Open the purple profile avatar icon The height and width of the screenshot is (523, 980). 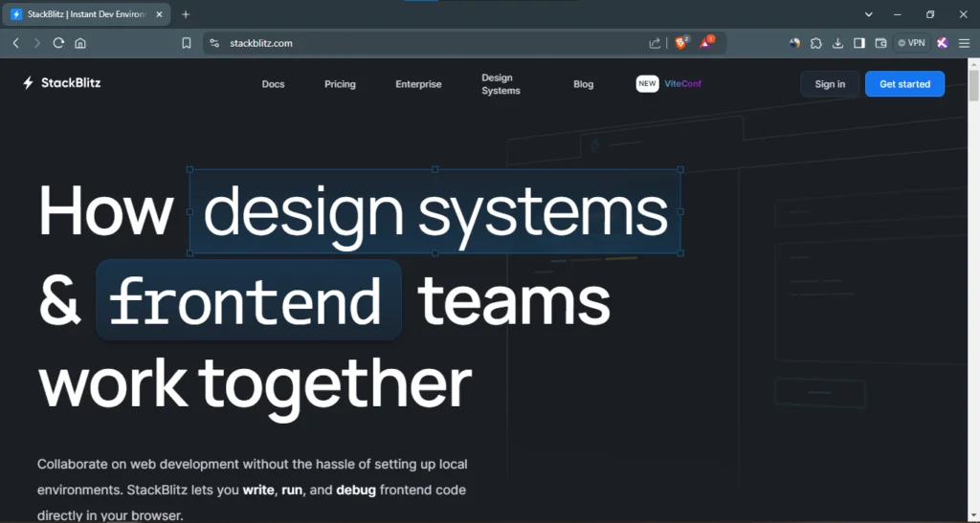click(x=943, y=43)
